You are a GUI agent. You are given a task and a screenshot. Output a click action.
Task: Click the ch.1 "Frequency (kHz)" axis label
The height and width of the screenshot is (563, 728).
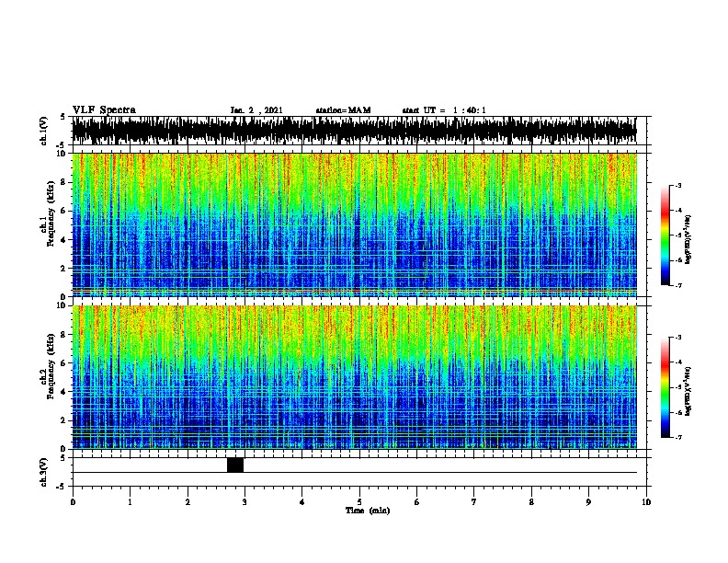pyautogui.click(x=51, y=213)
